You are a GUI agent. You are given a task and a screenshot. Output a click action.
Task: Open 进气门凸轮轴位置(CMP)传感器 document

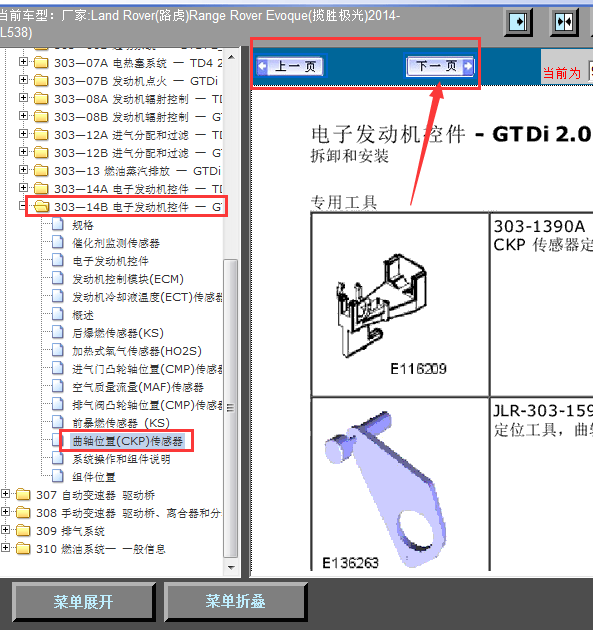147,369
